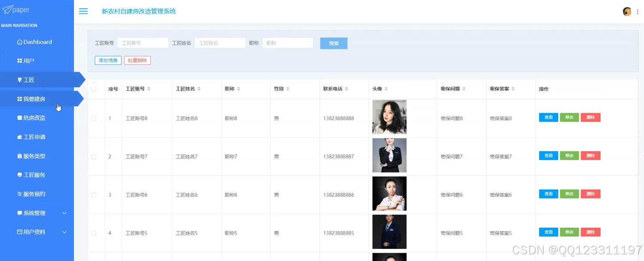Viewport: 644px width, 261px height.
Task: Expand the 用户资料 chevron
Action: (64, 232)
